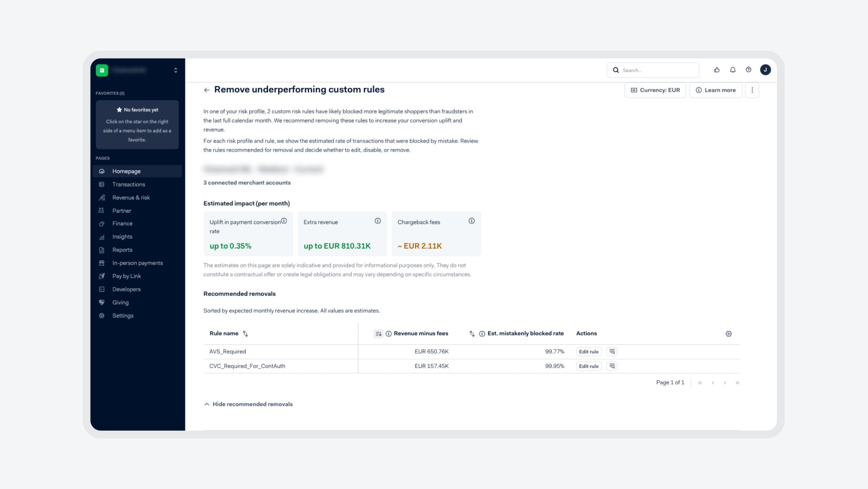View transactions icon for AVS_Required rule
Image resolution: width=868 pixels, height=489 pixels.
coord(612,351)
